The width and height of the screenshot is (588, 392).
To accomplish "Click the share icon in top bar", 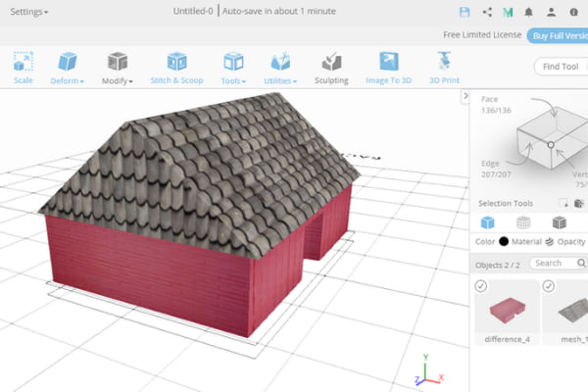I will tap(487, 12).
